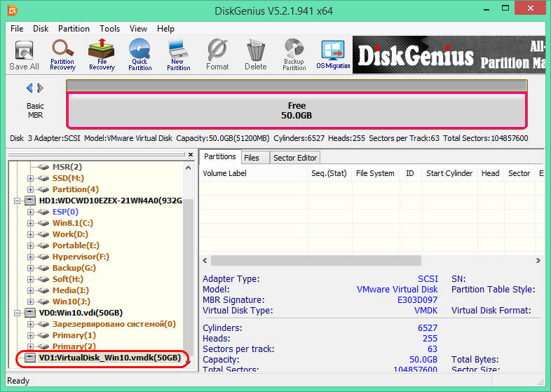
Task: Open the Help menu
Action: 165,29
